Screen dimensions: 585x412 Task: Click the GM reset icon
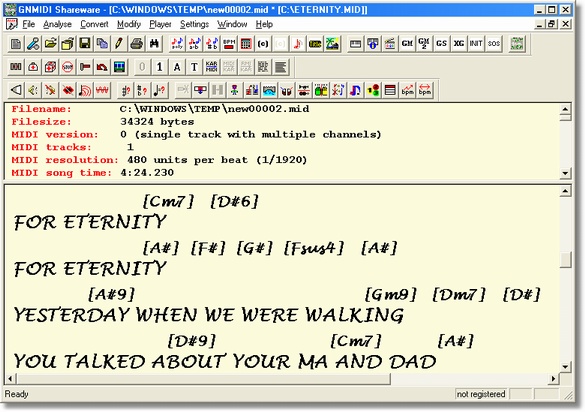click(x=407, y=44)
